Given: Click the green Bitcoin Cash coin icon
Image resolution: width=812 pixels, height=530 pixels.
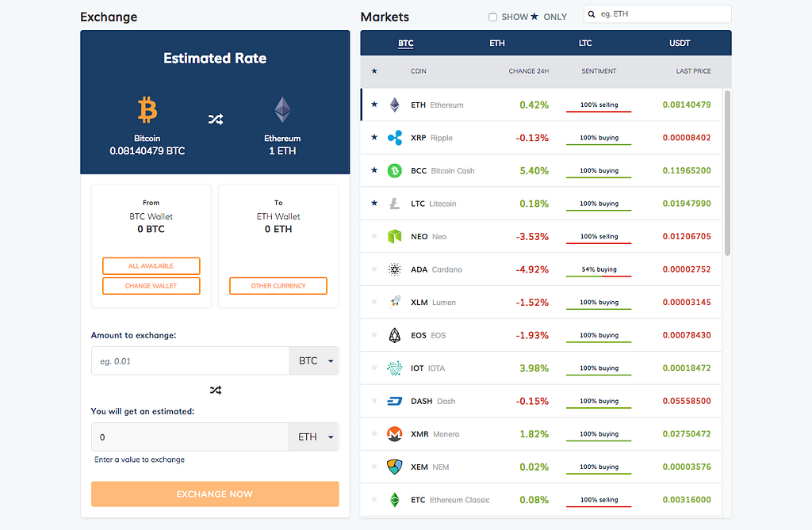Looking at the screenshot, I should point(395,170).
